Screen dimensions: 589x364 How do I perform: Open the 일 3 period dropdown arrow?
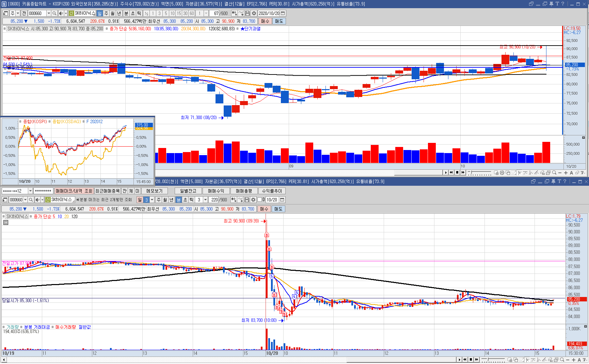(x=152, y=200)
